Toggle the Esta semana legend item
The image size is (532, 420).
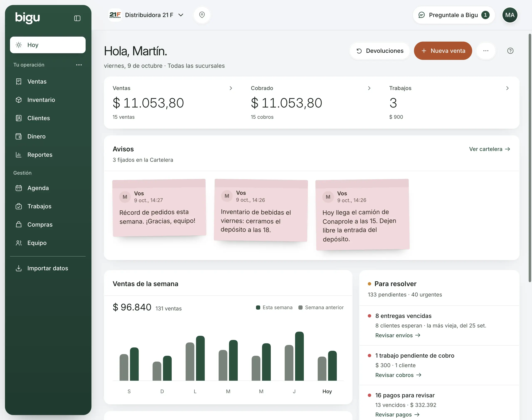pyautogui.click(x=274, y=307)
